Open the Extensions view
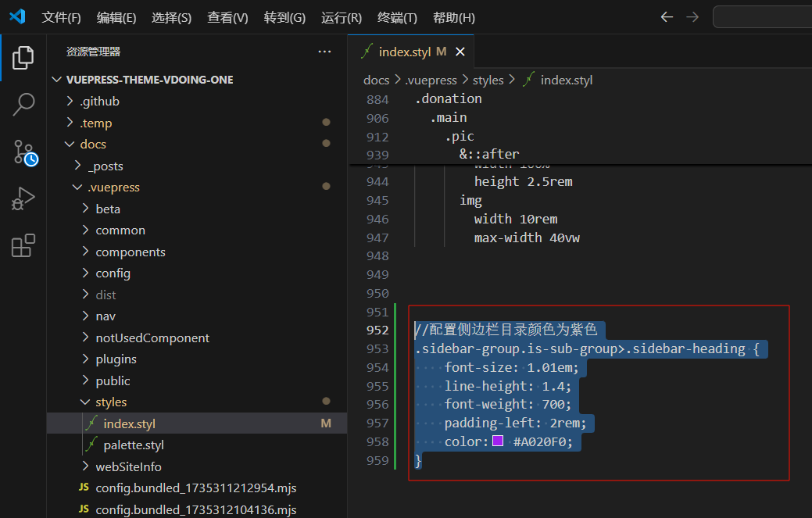This screenshot has height=518, width=812. point(23,246)
